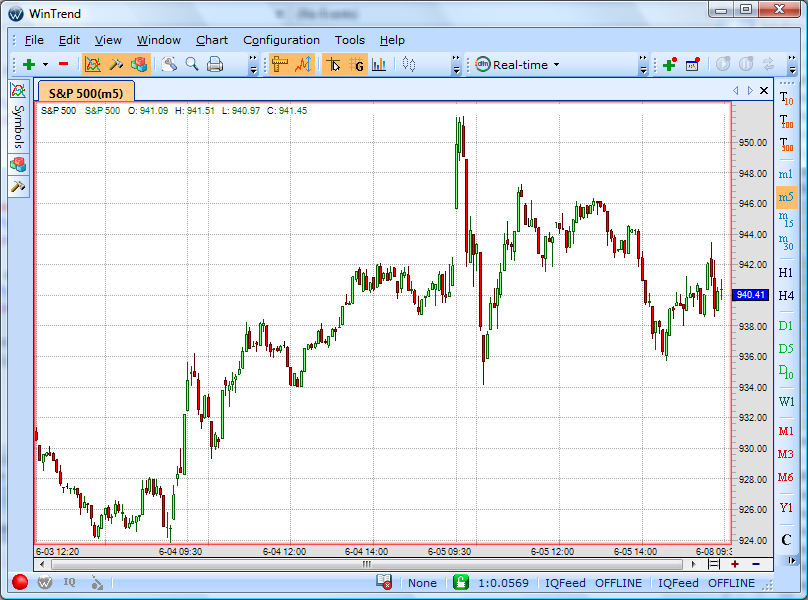Open the File menu

coord(34,40)
